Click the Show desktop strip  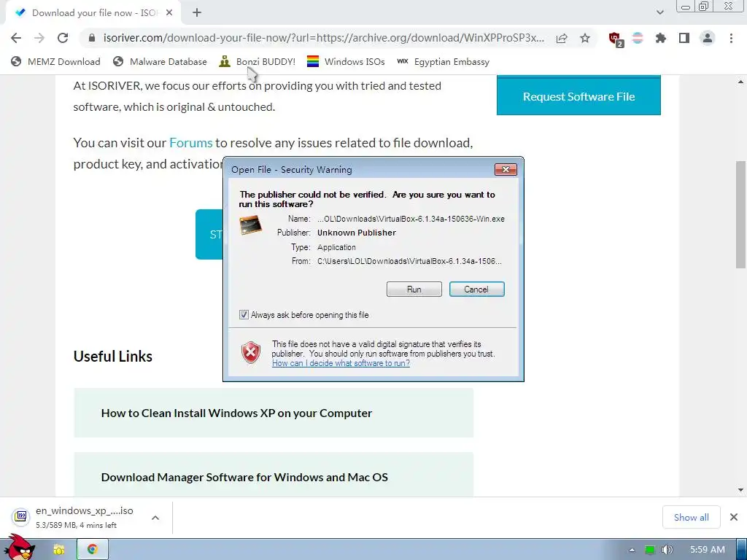click(x=742, y=550)
